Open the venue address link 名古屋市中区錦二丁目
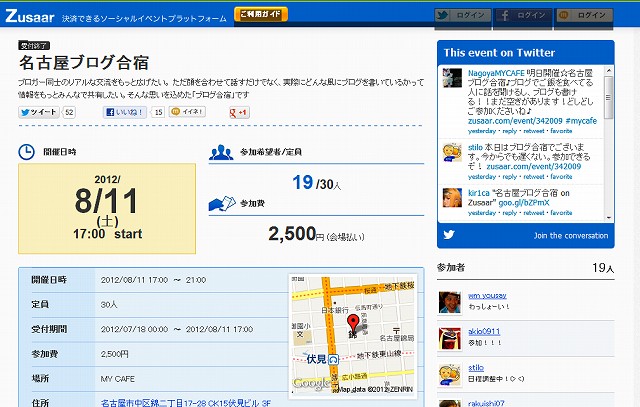Image resolution: width=640 pixels, height=407 pixels. pos(186,403)
